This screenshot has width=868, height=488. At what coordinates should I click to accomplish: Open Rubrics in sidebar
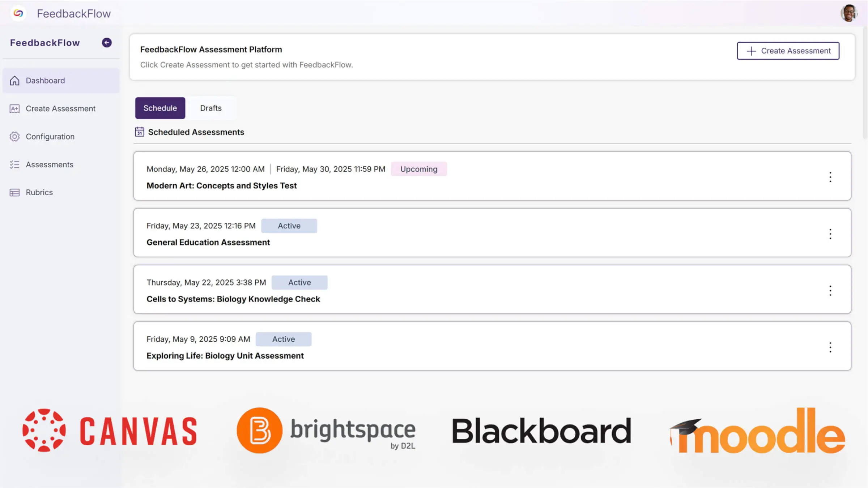61,192
